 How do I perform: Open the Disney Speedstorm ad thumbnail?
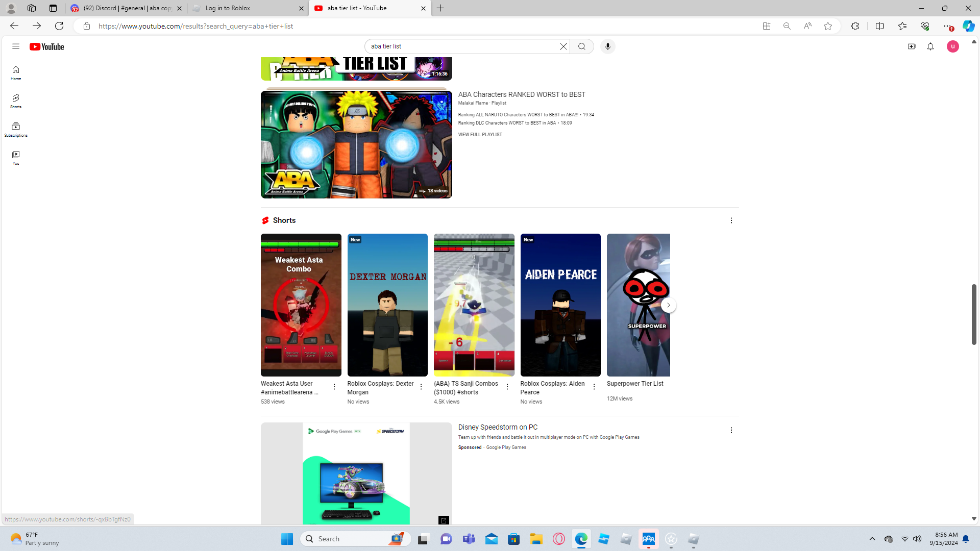[x=356, y=473]
